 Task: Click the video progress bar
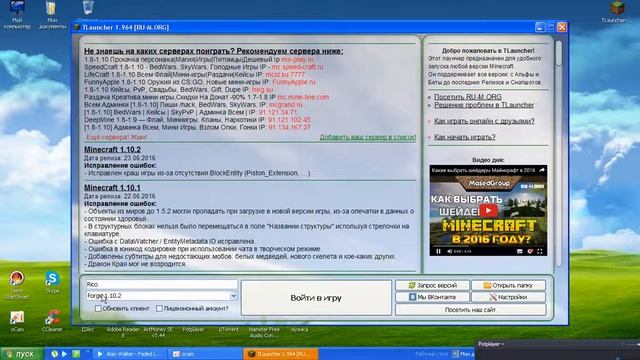(488, 247)
